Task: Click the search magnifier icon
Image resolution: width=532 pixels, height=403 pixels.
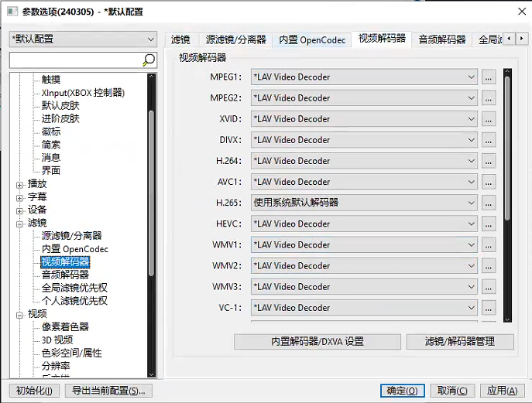Action: pyautogui.click(x=149, y=60)
